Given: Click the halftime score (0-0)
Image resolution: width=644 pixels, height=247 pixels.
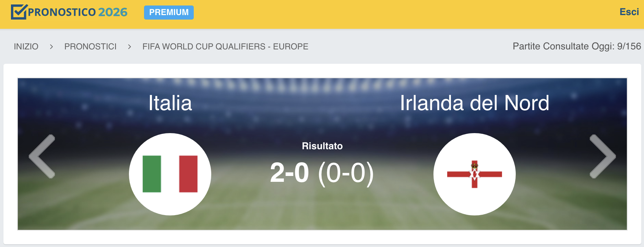Looking at the screenshot, I should pos(346,173).
